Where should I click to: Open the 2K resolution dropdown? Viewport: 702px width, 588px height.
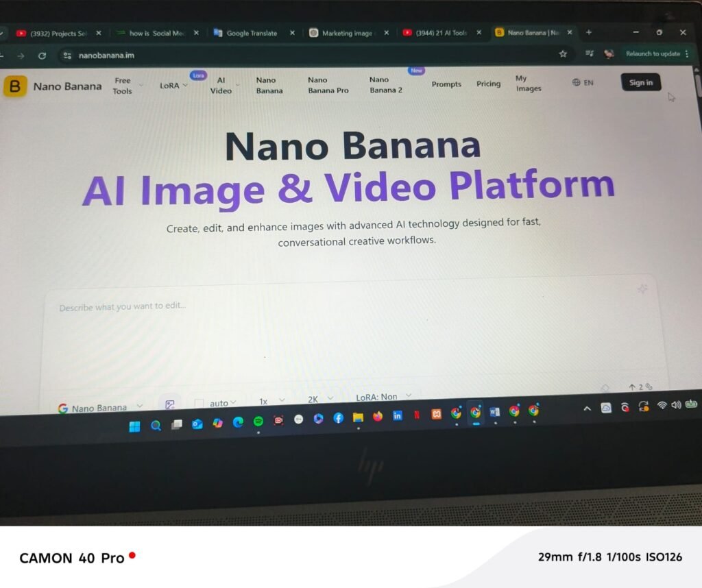point(320,399)
